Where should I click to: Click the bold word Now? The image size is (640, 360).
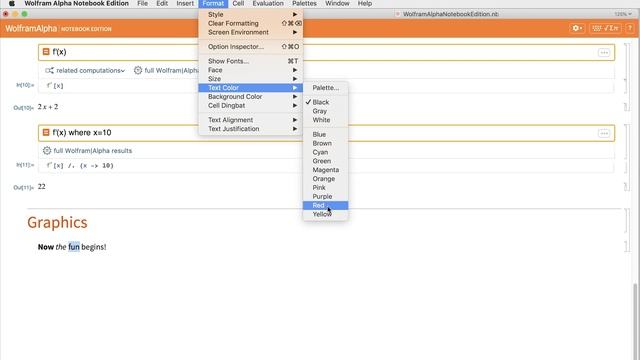[46, 247]
